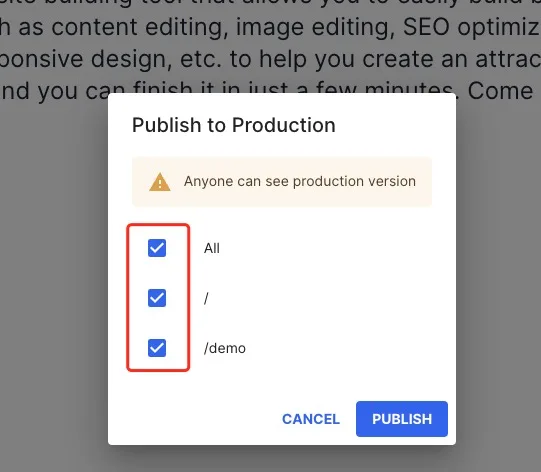Click the "Publish to Production" dialog title
Screen dimensions: 541x472
(x=234, y=125)
